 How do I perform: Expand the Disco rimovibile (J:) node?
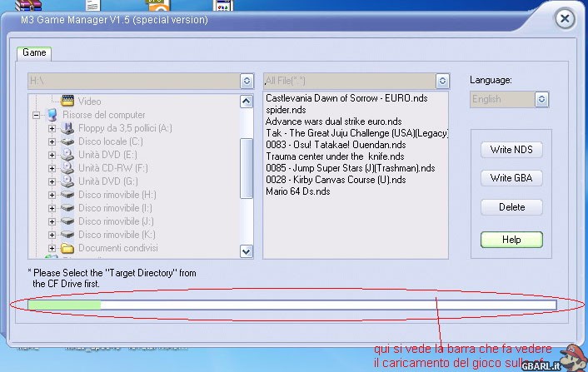point(52,221)
